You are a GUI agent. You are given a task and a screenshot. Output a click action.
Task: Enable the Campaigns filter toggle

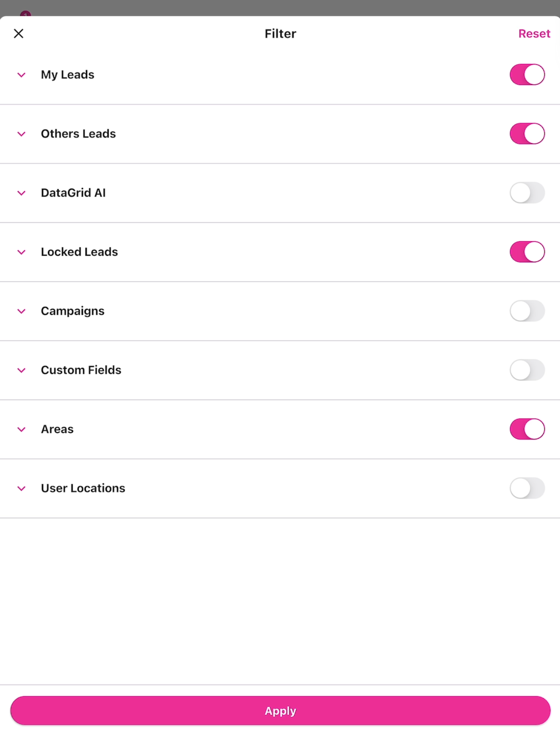[527, 311]
